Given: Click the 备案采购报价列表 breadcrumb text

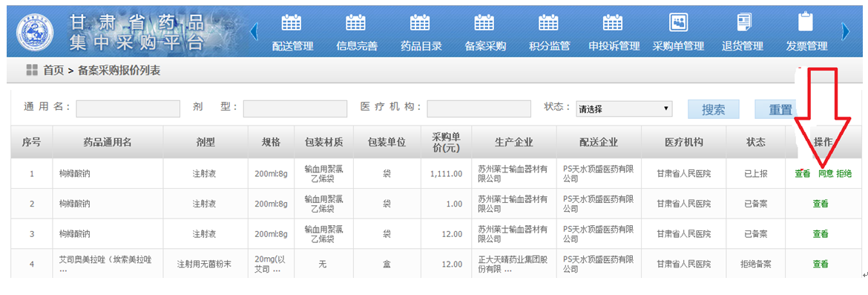Looking at the screenshot, I should click(x=119, y=71).
